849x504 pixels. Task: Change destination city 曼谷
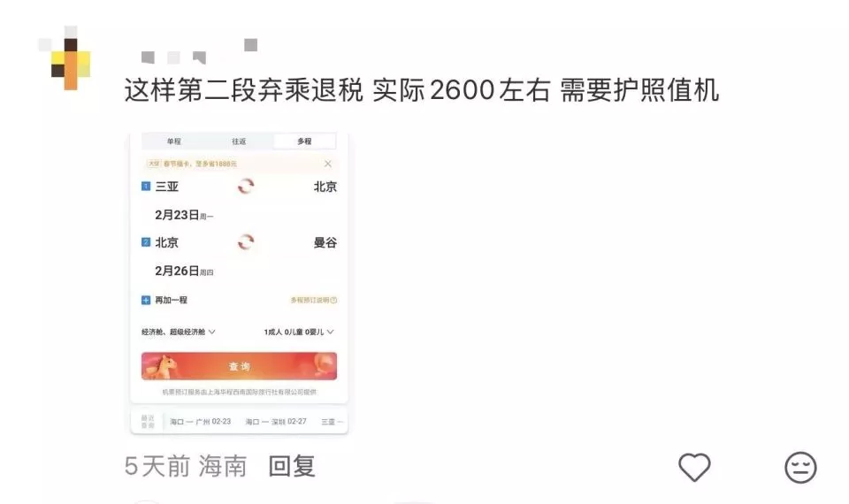[x=325, y=242]
